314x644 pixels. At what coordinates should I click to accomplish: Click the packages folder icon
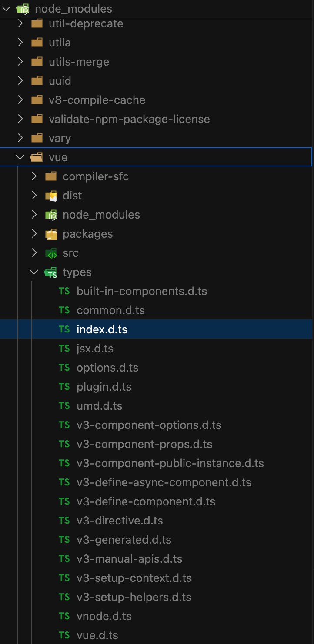51,234
